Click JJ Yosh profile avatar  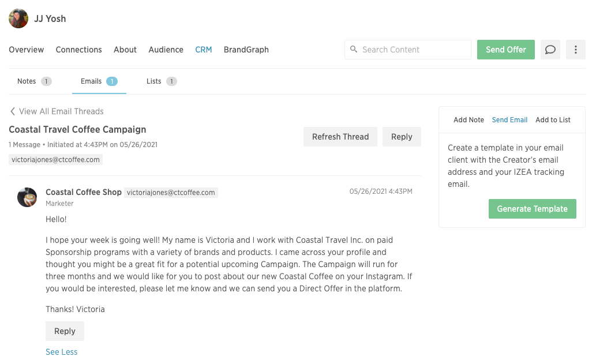coord(18,18)
